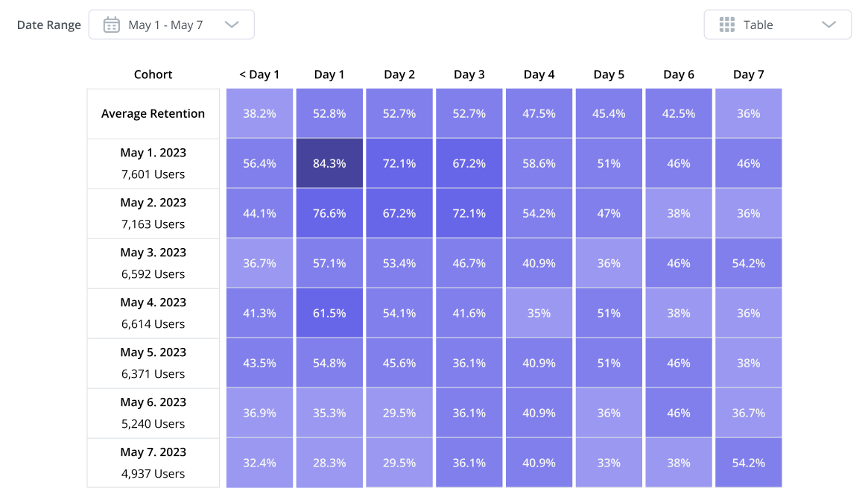The image size is (868, 497).
Task: Click the calendar icon in Date Range
Action: point(112,25)
